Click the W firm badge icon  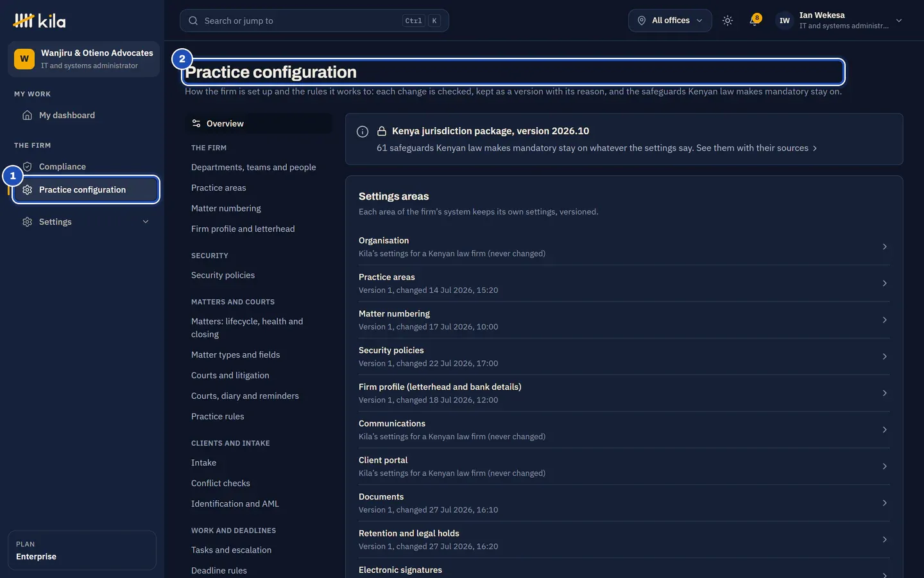24,59
